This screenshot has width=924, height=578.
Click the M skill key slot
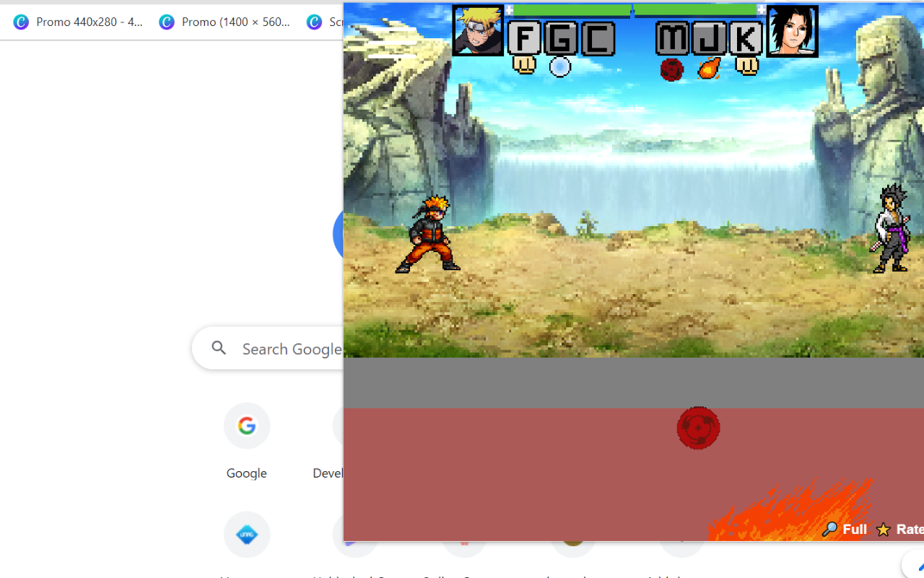672,38
